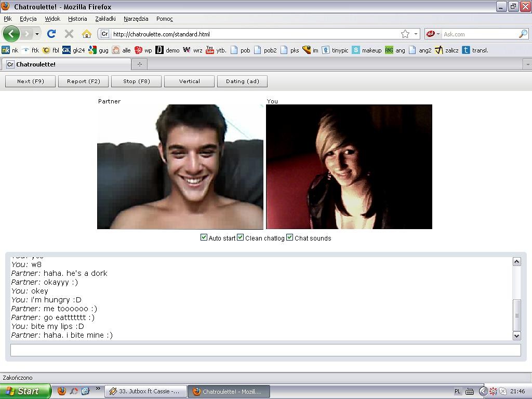Open the transl. bookmark
This screenshot has height=399, width=532.
(x=475, y=50)
